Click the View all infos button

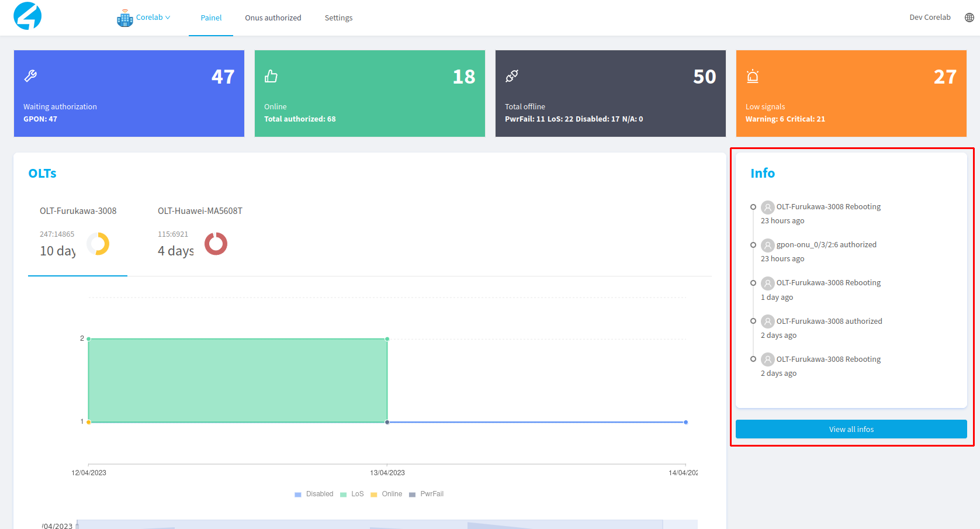(851, 428)
